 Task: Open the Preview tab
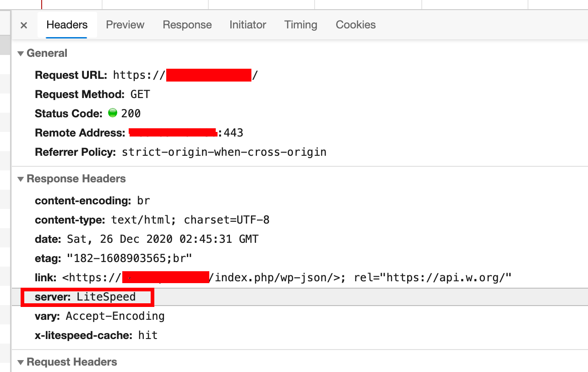coord(125,25)
